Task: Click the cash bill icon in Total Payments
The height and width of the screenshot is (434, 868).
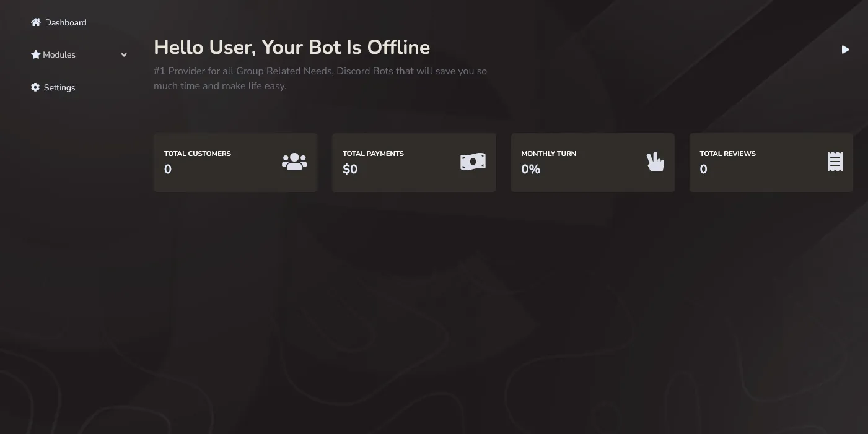Action: [x=473, y=162]
